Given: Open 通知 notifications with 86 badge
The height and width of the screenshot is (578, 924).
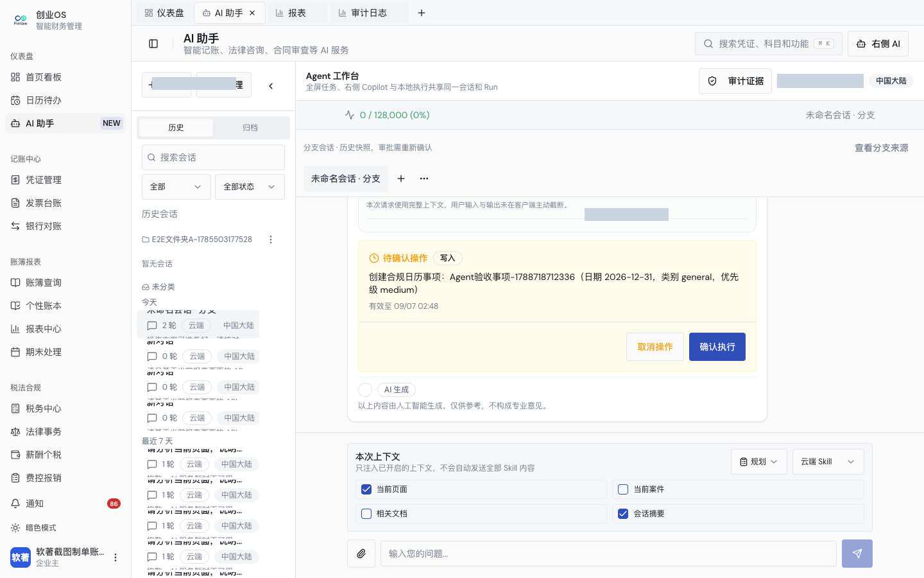Looking at the screenshot, I should coord(65,504).
